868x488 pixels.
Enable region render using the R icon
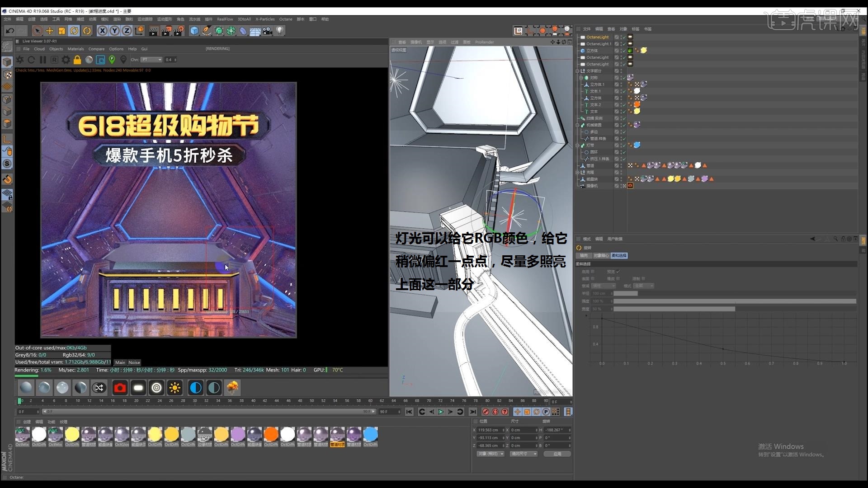coord(54,60)
